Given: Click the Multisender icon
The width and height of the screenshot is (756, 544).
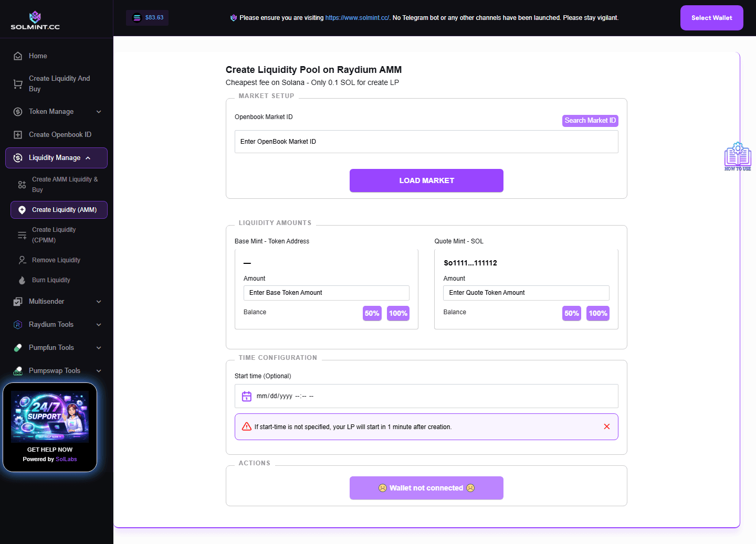Looking at the screenshot, I should [x=18, y=301].
